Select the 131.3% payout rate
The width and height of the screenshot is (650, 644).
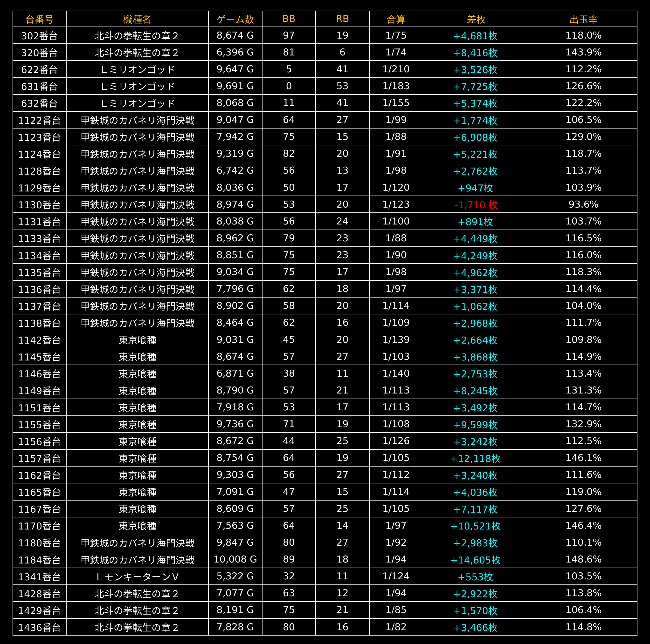[x=583, y=391]
